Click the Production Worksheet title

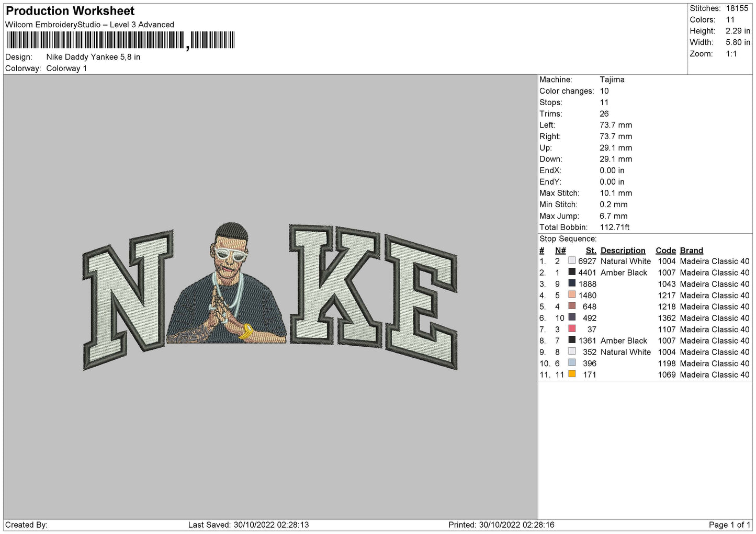(70, 11)
